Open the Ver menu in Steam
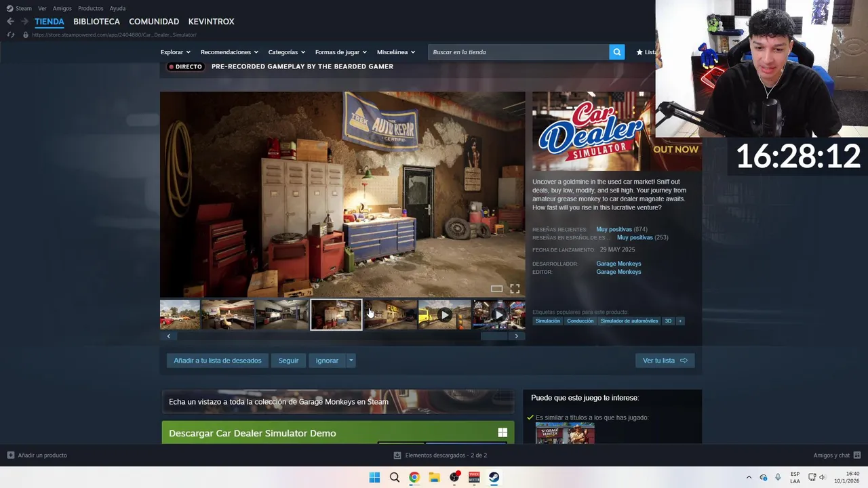 click(42, 8)
